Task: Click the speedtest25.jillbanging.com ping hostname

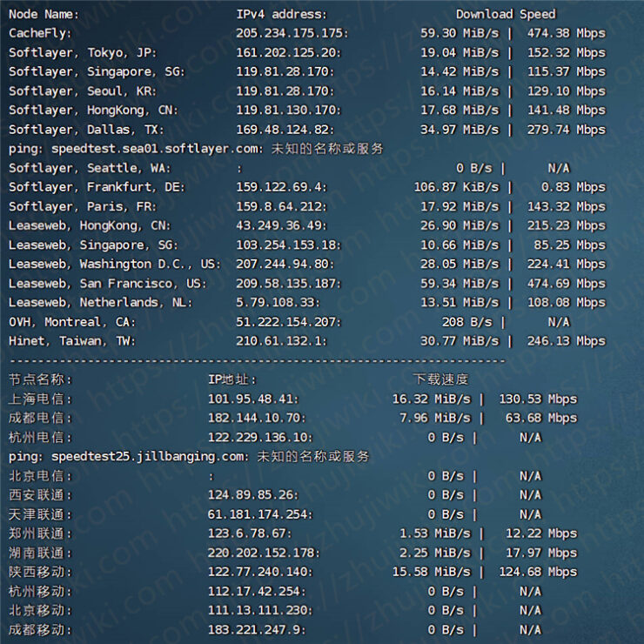Action: [150, 457]
